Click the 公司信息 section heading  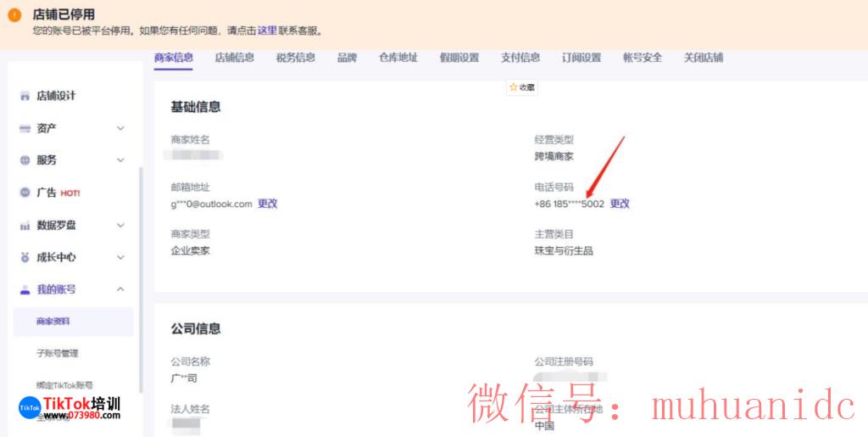(x=196, y=328)
